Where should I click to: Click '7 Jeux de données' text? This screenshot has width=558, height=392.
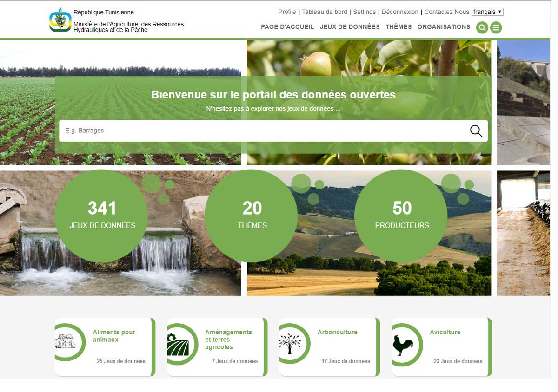point(235,361)
